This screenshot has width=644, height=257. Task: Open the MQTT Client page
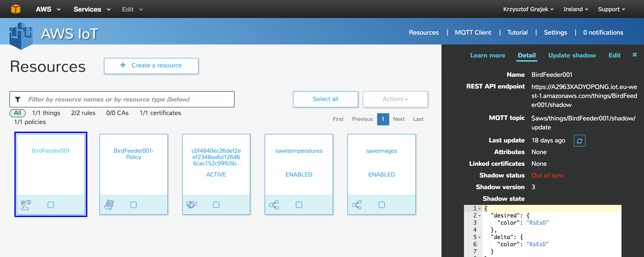point(473,32)
